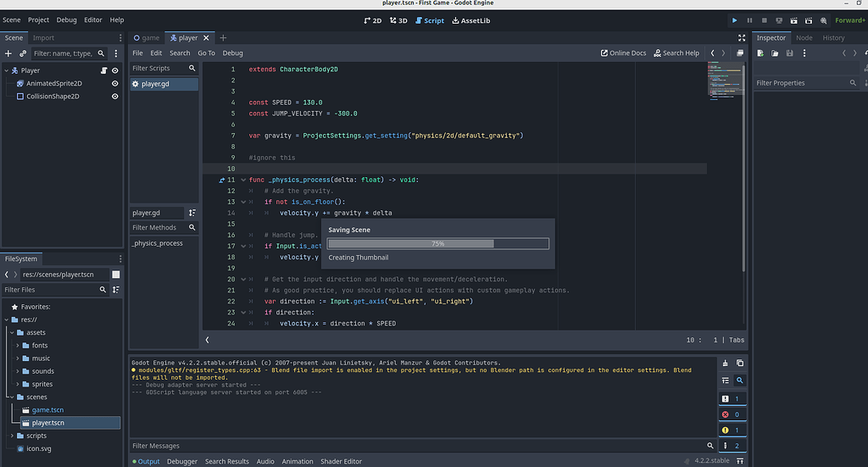Open Online Docs
This screenshot has height=467, width=868.
tap(623, 53)
